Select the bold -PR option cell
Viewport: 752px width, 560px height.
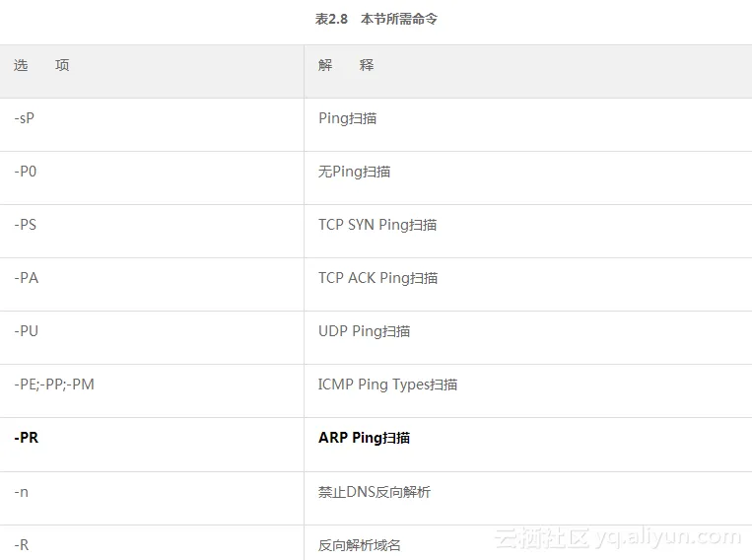(27, 438)
